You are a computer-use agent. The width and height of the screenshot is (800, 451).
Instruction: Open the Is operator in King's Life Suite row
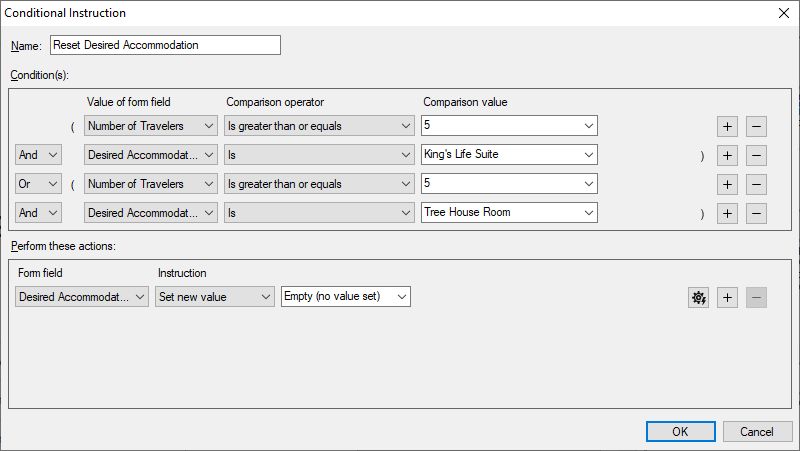[318, 155]
